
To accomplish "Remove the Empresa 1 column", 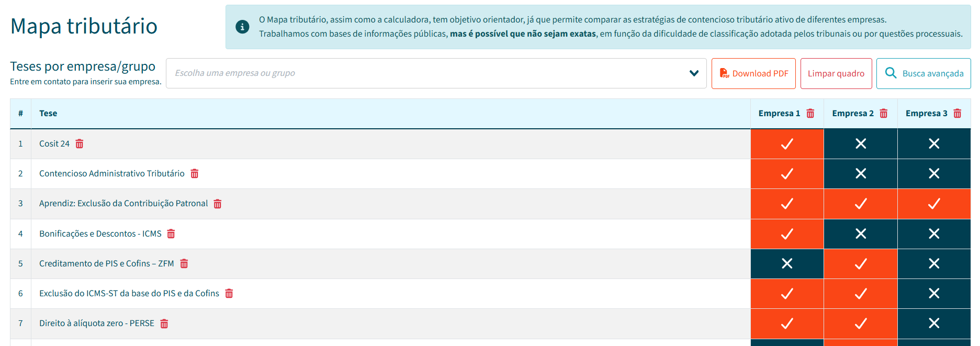I will (810, 114).
